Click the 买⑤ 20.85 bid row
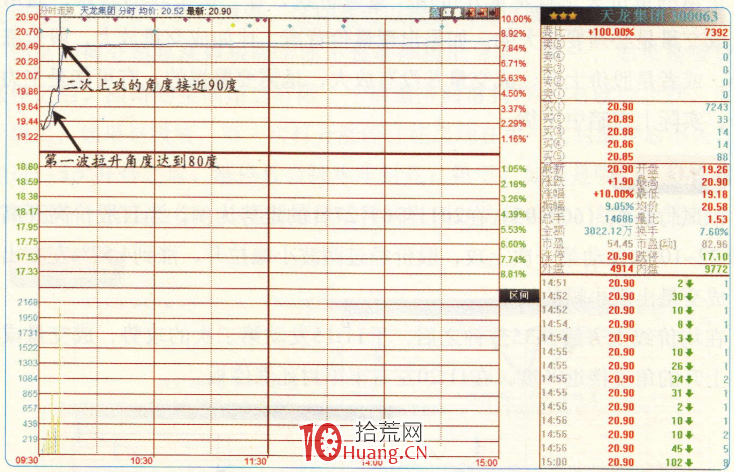 (x=635, y=157)
